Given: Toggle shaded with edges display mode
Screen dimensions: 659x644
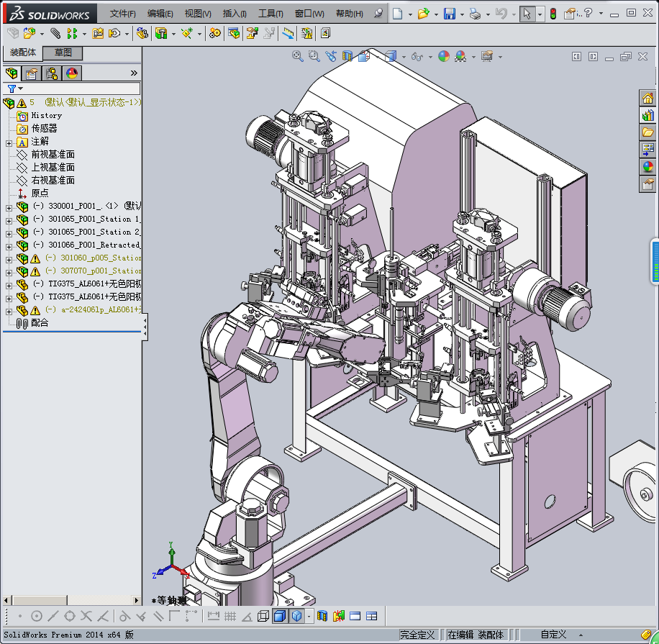Looking at the screenshot, I should tap(279, 616).
